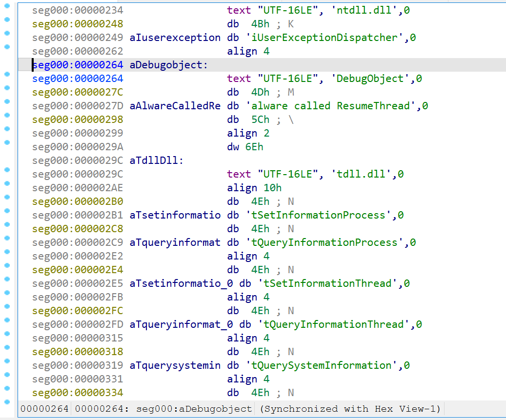Select the 'iUserExceptionDispatcher' string
The height and width of the screenshot is (420, 506).
325,38
